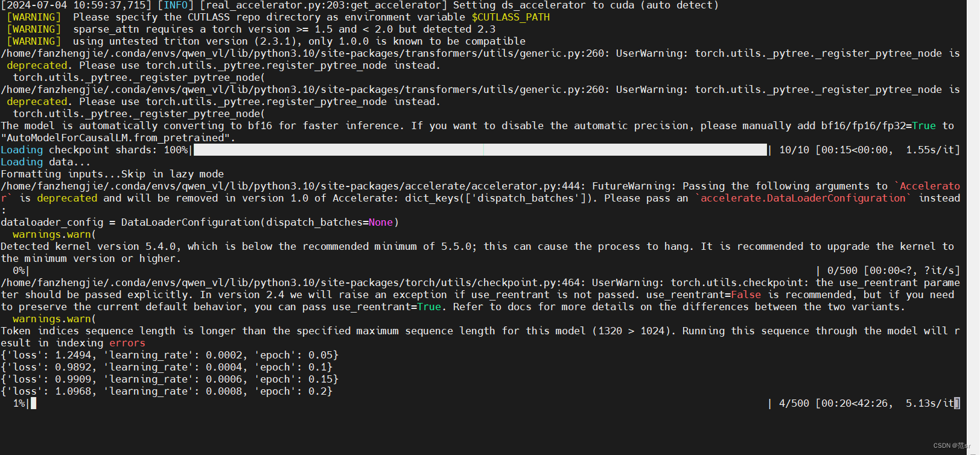Select the 0/500 progress counter

[x=842, y=270]
